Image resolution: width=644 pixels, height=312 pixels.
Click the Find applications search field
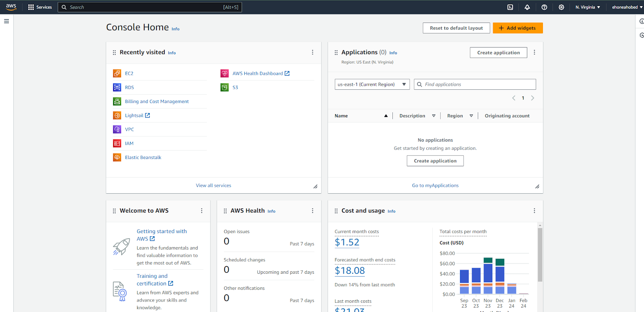click(475, 85)
